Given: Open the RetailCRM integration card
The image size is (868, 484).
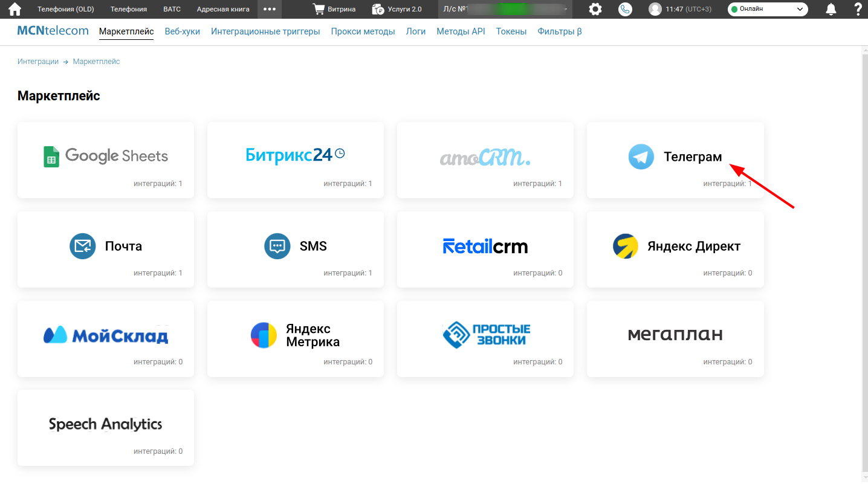Looking at the screenshot, I should coord(485,249).
